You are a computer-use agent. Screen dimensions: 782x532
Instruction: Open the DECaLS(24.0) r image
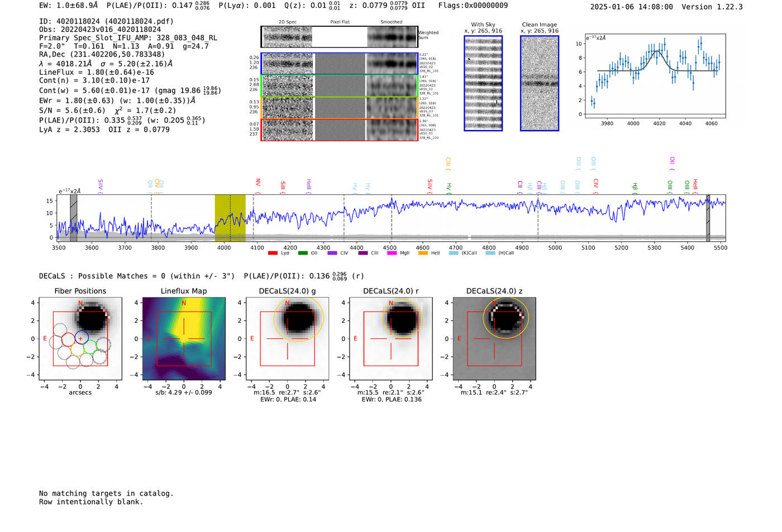coord(390,338)
